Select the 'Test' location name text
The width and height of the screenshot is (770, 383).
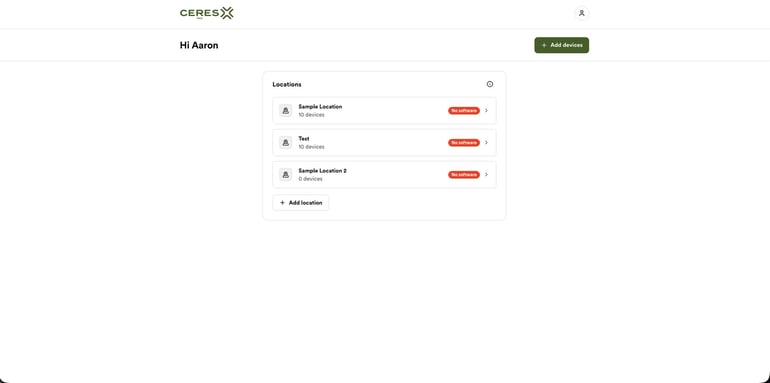tap(304, 138)
